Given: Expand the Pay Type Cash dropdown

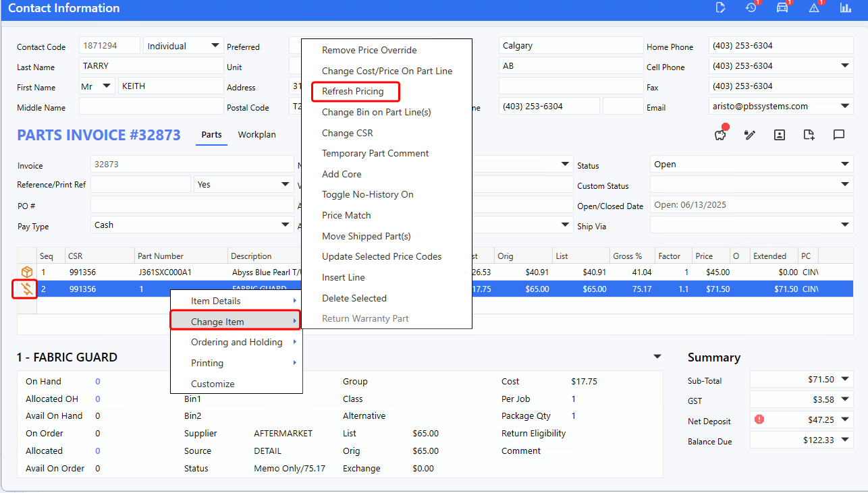Looking at the screenshot, I should pyautogui.click(x=285, y=225).
